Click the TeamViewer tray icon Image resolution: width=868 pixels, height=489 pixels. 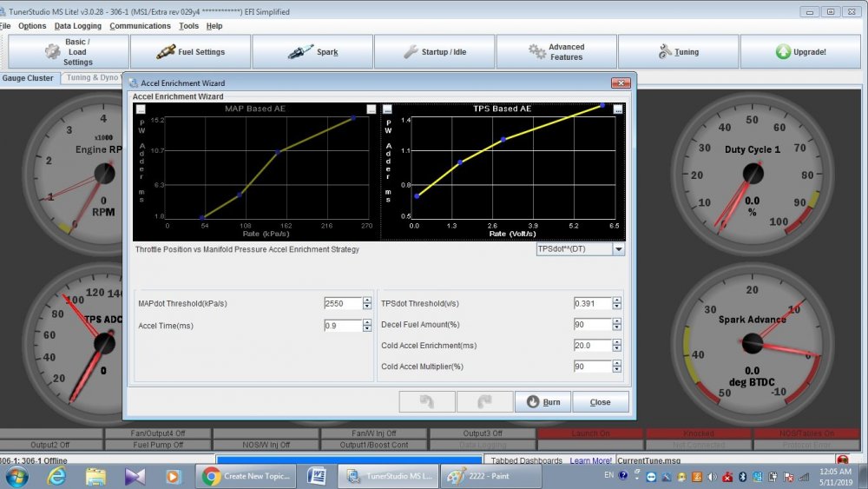[651, 476]
